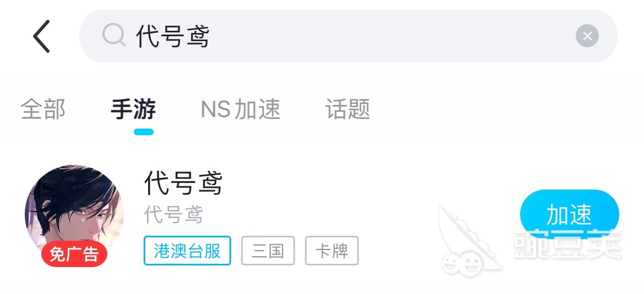This screenshot has width=644, height=294.
Task: Click the grey 代号鸢 subtitle
Action: point(173,215)
